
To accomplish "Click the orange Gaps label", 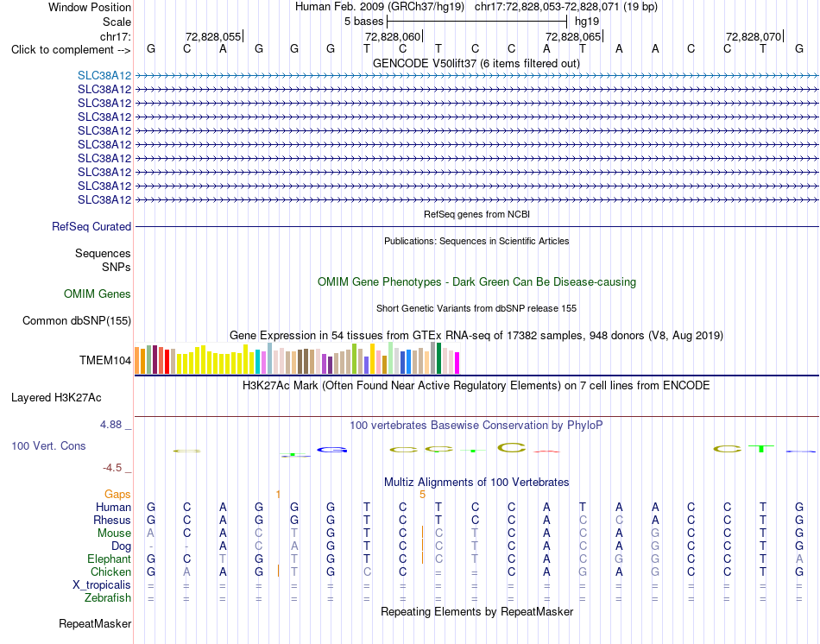I will (117, 495).
